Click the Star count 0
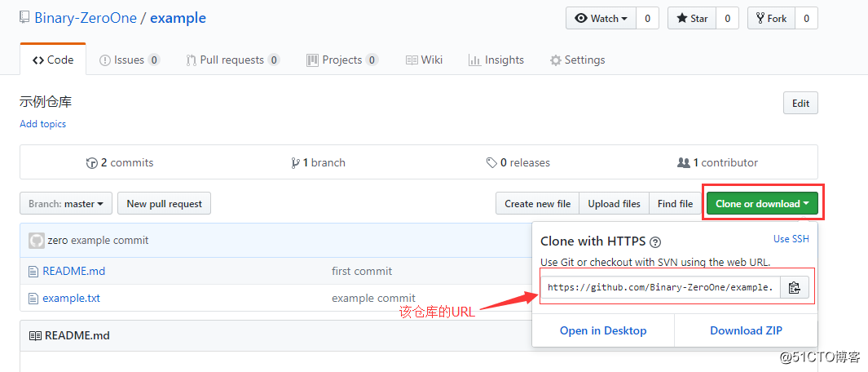Viewport: 868px width, 372px height. 727,18
